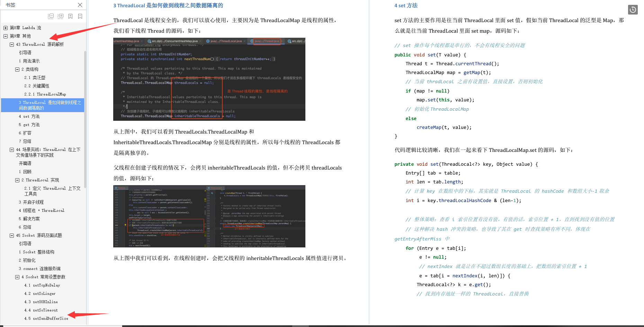
Task: Open bookmark 第8章 Lambda 流
Action: click(25, 28)
